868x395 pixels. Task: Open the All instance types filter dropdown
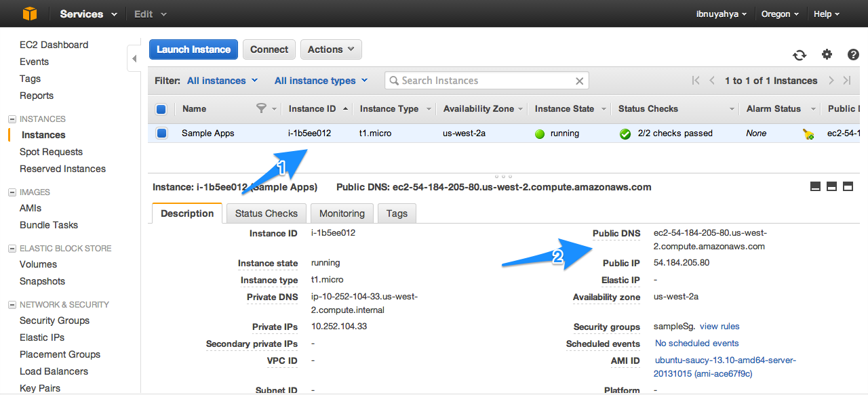click(x=321, y=81)
